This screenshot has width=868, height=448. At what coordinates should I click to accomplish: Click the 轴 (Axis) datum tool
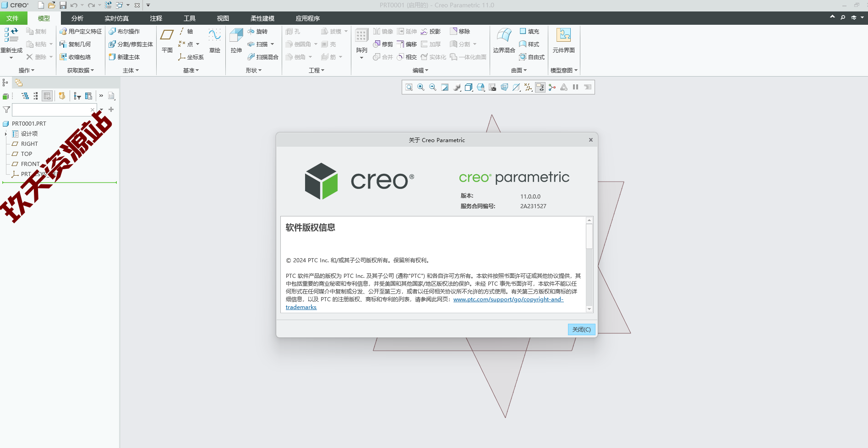[186, 31]
